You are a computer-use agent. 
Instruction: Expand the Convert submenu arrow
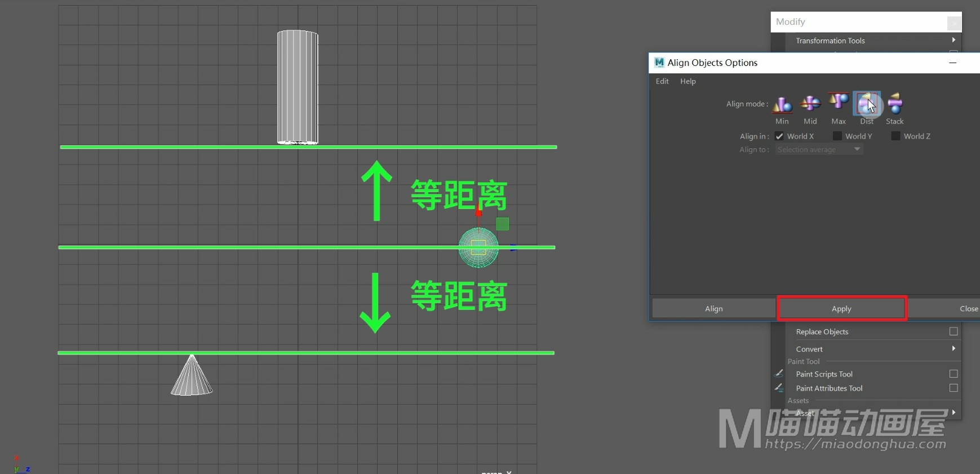pos(954,349)
